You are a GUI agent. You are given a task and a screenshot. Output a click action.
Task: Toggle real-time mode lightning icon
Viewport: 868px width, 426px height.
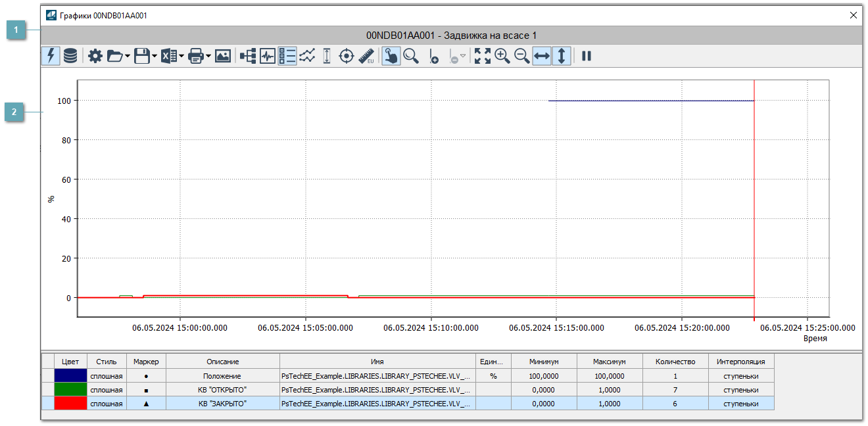(x=51, y=56)
